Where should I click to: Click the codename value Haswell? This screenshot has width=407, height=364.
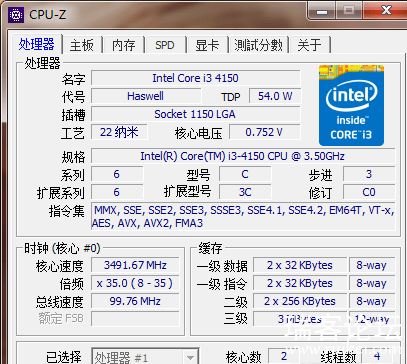[146, 96]
